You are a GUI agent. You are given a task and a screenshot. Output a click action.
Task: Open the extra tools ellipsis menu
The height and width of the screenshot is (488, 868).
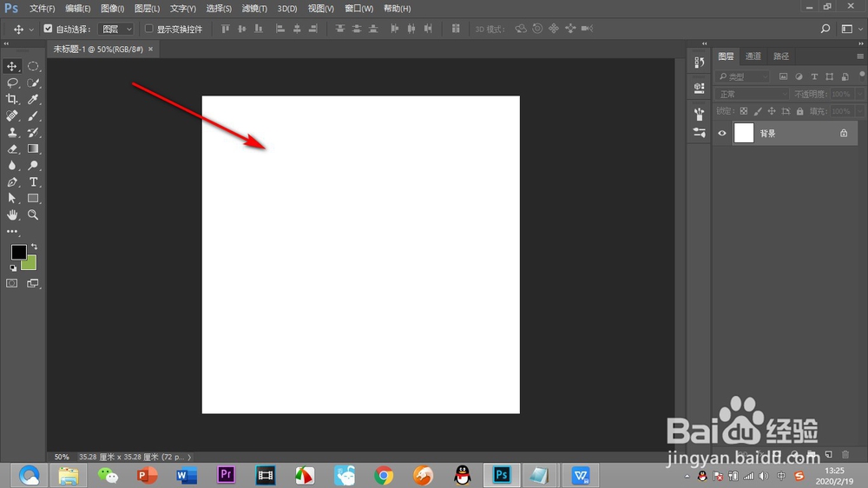[11, 232]
